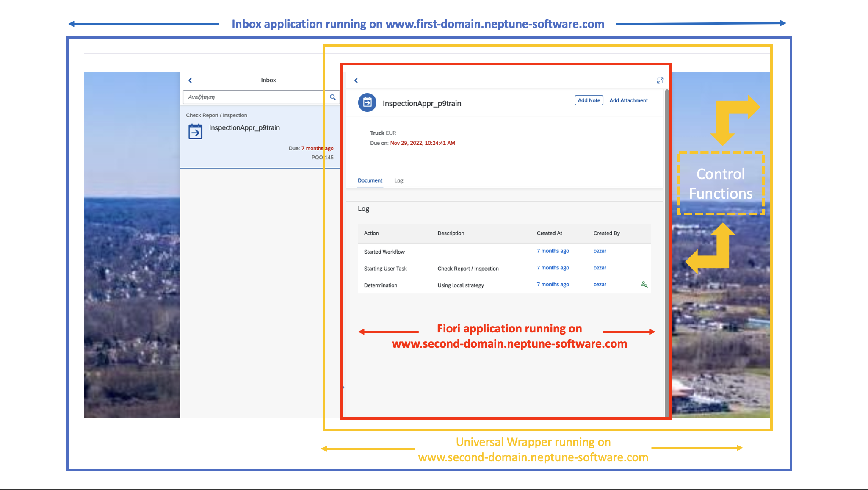Click the InspectionAppr_p9train inbox item icon
Screen dimensions: 868x490
pos(195,132)
